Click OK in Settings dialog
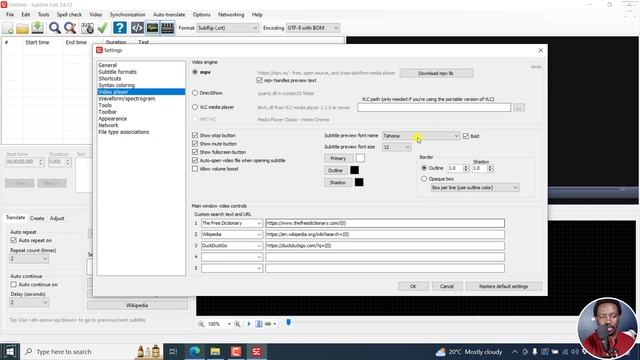 click(413, 286)
